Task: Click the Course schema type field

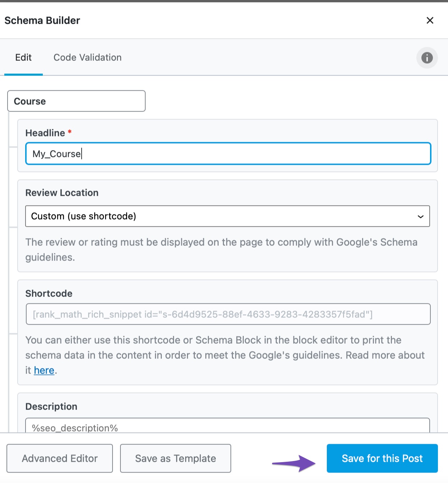Action: [x=76, y=101]
